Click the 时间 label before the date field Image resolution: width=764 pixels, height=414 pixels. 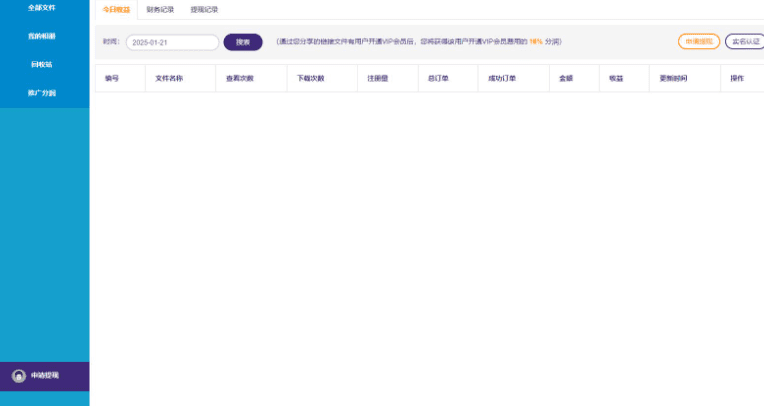[111, 42]
